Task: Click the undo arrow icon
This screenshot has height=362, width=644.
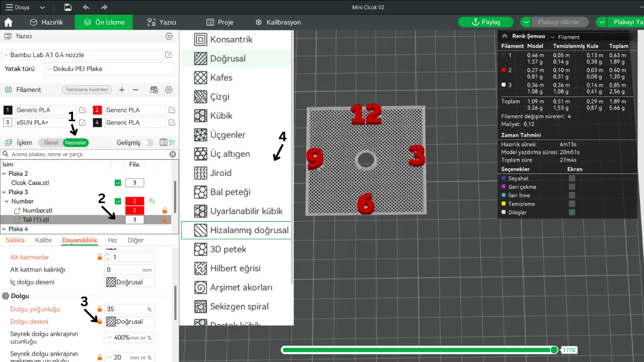Action: coord(86,8)
